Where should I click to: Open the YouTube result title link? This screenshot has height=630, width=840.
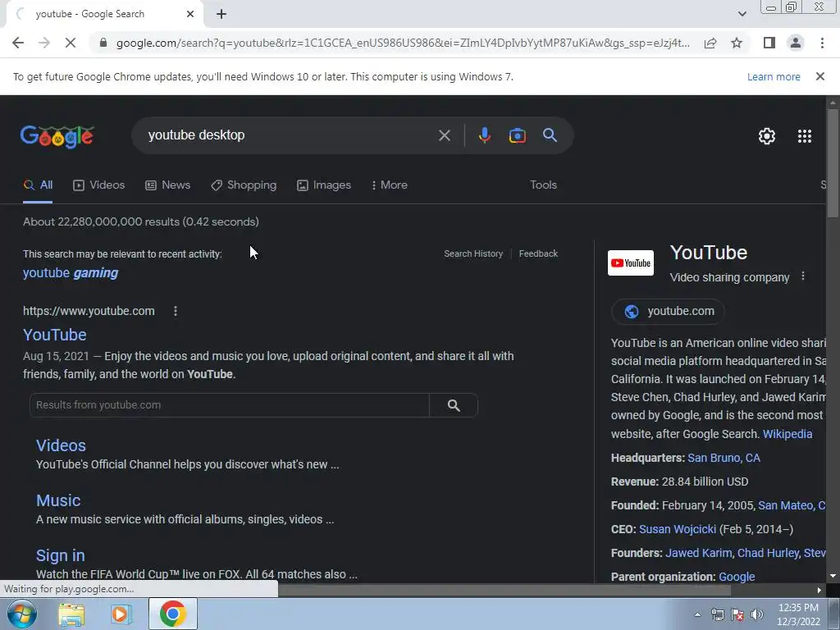55,335
